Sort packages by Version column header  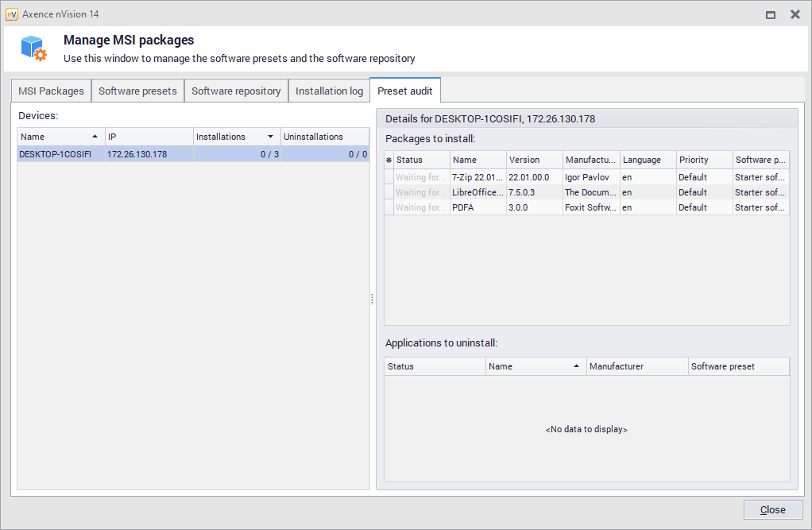(x=533, y=160)
